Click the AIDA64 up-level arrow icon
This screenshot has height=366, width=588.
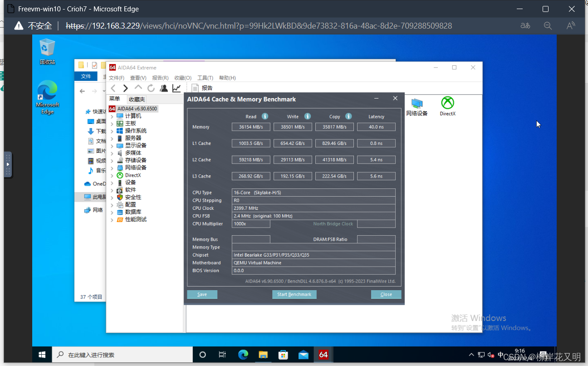click(138, 88)
